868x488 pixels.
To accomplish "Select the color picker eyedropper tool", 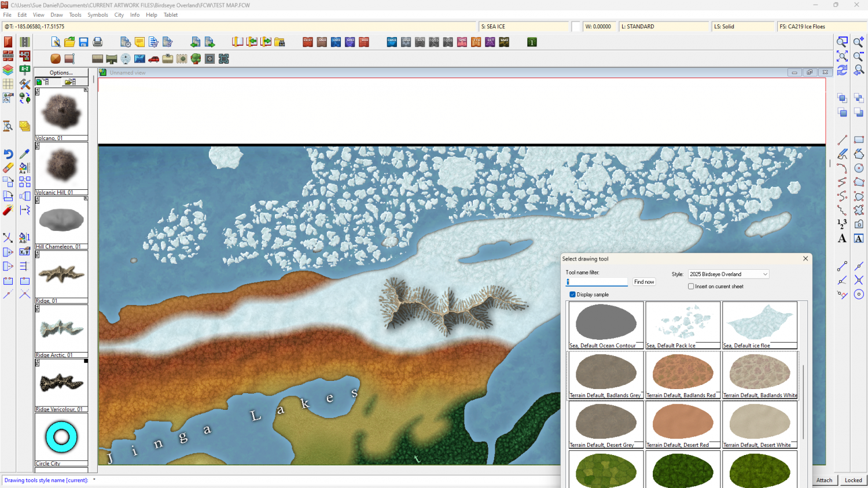I will (x=24, y=154).
